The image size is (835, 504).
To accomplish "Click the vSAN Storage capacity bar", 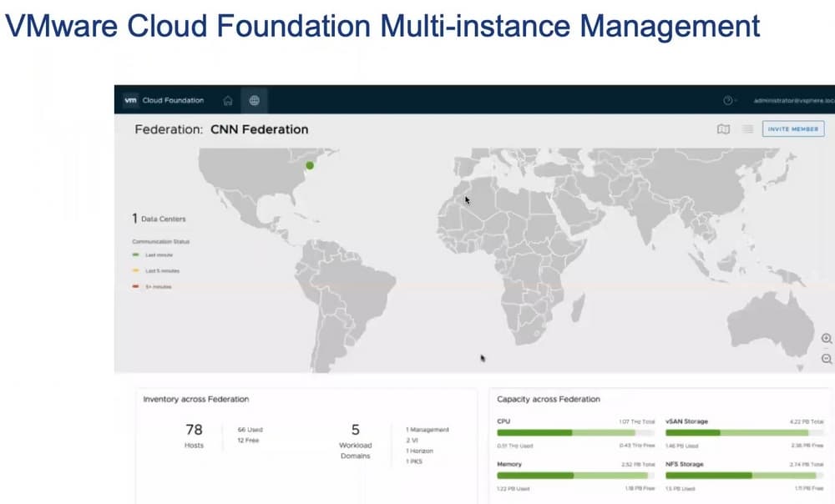I will tap(744, 433).
